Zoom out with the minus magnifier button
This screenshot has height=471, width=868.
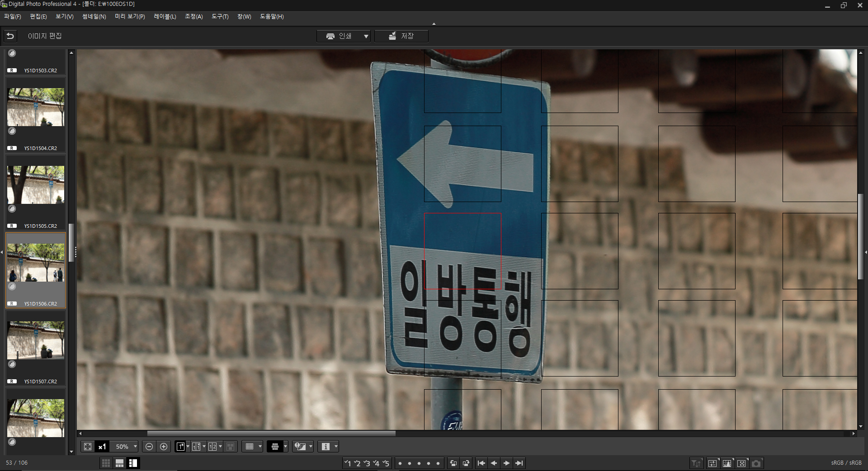149,447
